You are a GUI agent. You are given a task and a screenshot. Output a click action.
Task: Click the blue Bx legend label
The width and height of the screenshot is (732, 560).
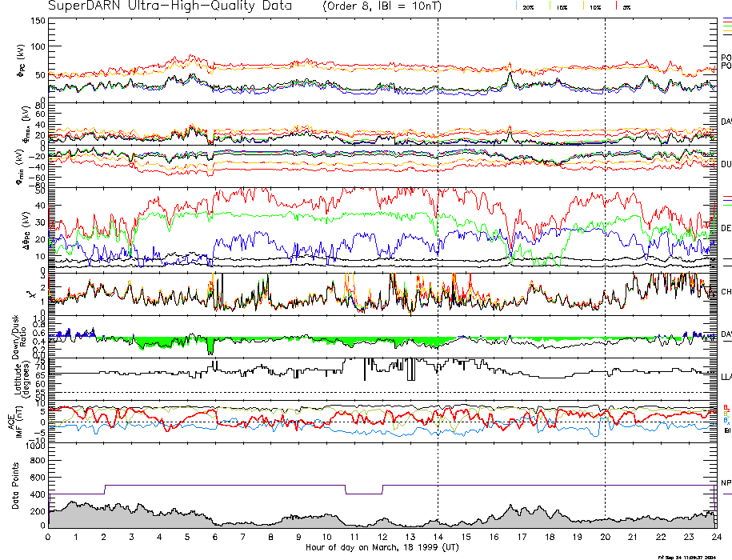(726, 422)
